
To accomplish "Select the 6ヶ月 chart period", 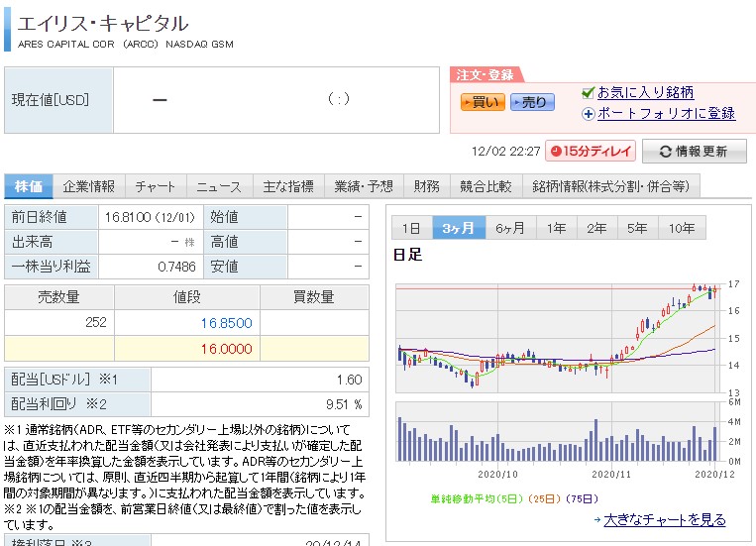I will (510, 228).
